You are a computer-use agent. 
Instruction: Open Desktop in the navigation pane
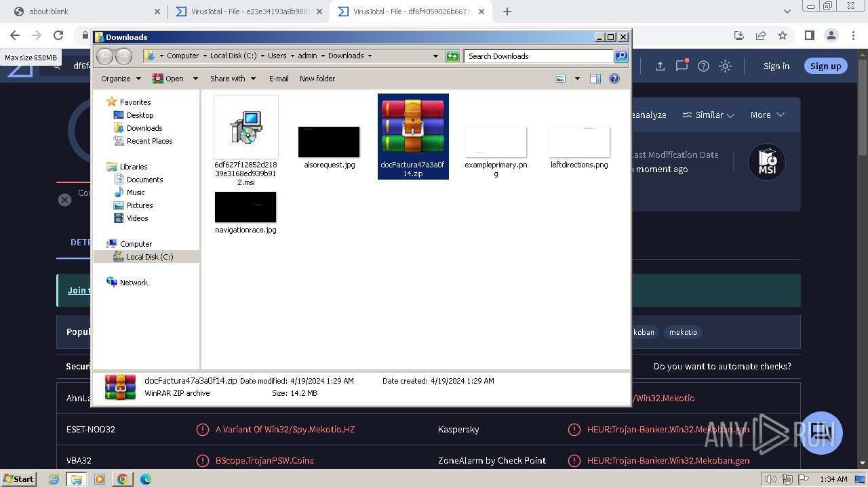[x=140, y=115]
